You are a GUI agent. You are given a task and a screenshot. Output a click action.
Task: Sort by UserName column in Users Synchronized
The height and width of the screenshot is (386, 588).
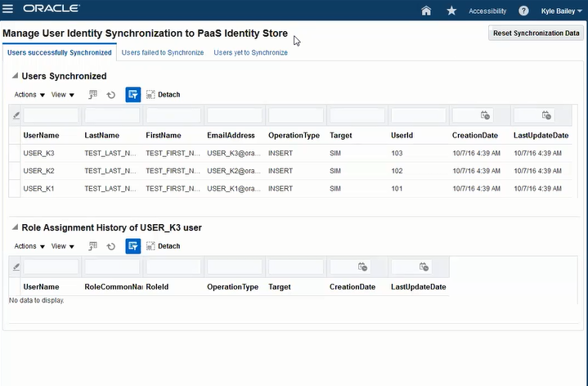point(41,136)
